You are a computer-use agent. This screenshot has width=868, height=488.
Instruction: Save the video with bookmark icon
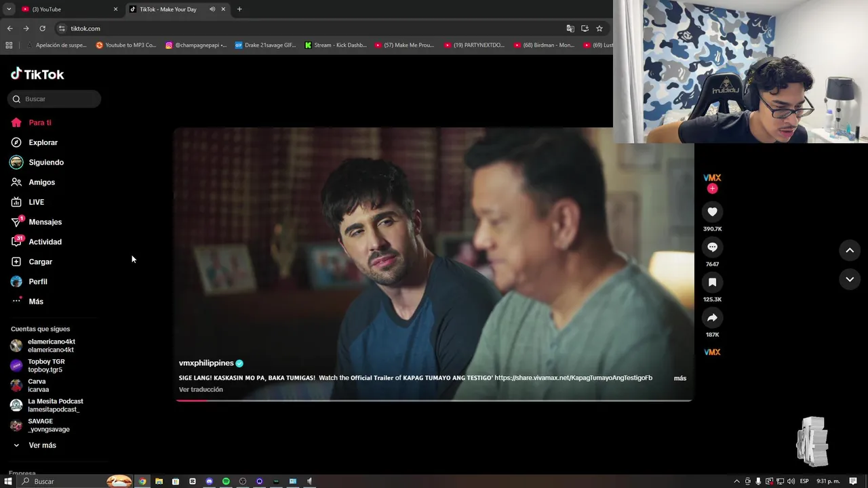(x=712, y=283)
